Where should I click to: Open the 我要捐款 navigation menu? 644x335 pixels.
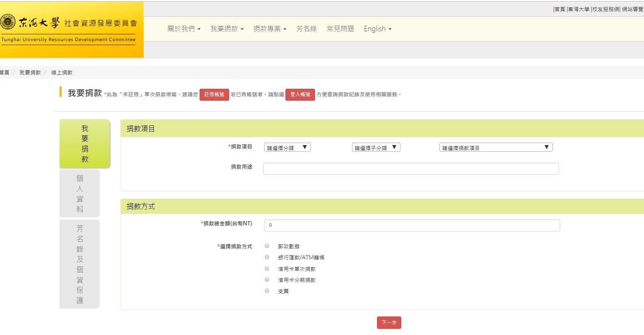click(x=227, y=29)
